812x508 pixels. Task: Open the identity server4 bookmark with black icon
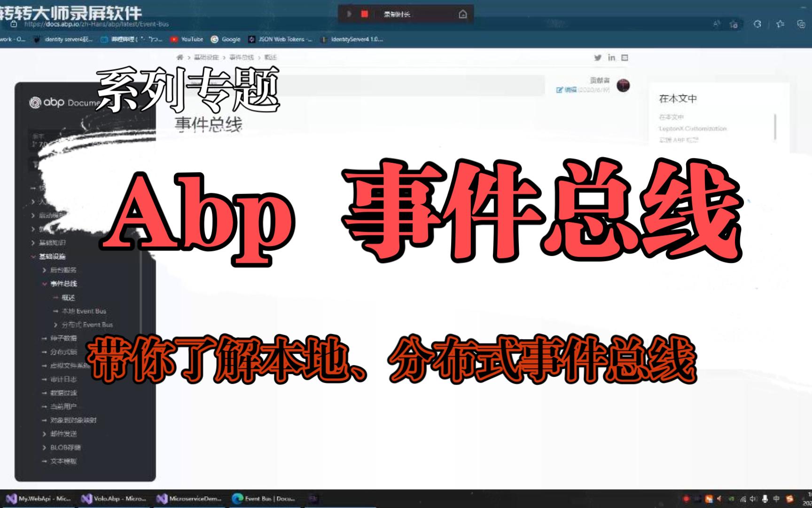pyautogui.click(x=63, y=40)
